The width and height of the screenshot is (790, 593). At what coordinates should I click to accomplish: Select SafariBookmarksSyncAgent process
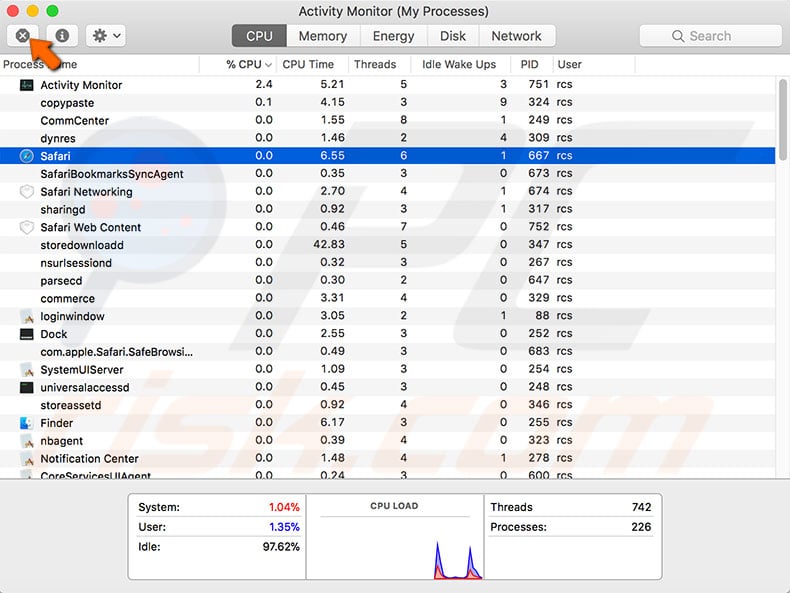[387, 174]
